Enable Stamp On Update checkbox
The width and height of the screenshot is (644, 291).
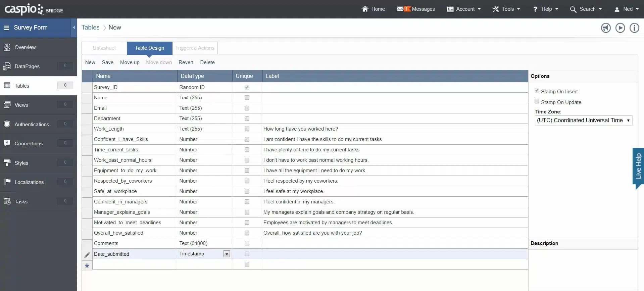point(537,101)
